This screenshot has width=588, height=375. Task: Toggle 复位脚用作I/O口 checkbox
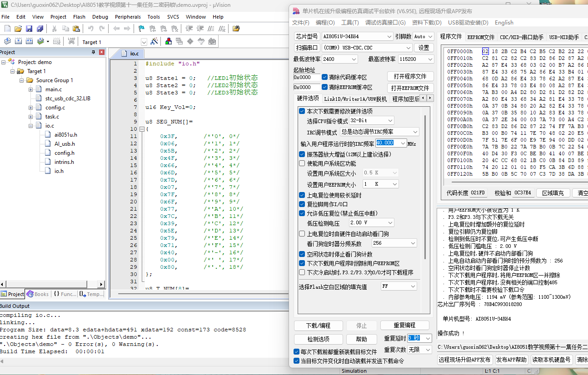tap(302, 204)
